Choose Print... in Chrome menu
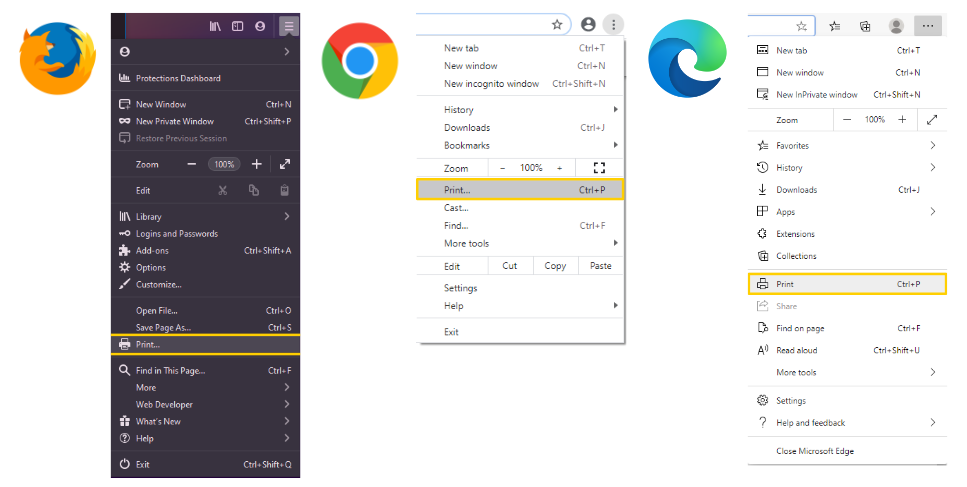 pyautogui.click(x=521, y=190)
